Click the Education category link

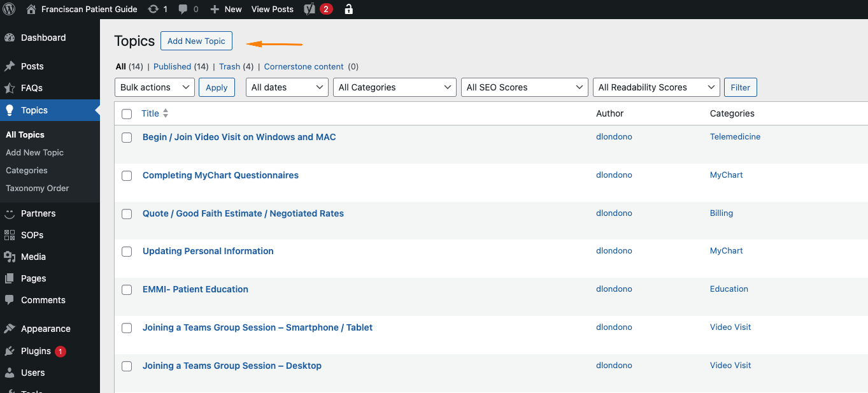click(x=729, y=289)
